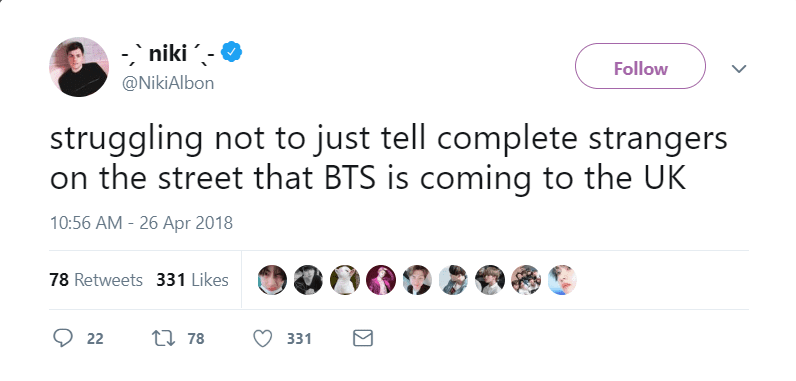The height and width of the screenshot is (381, 796).
Task: Open the @NikiAlbon handle link
Action: 168,83
